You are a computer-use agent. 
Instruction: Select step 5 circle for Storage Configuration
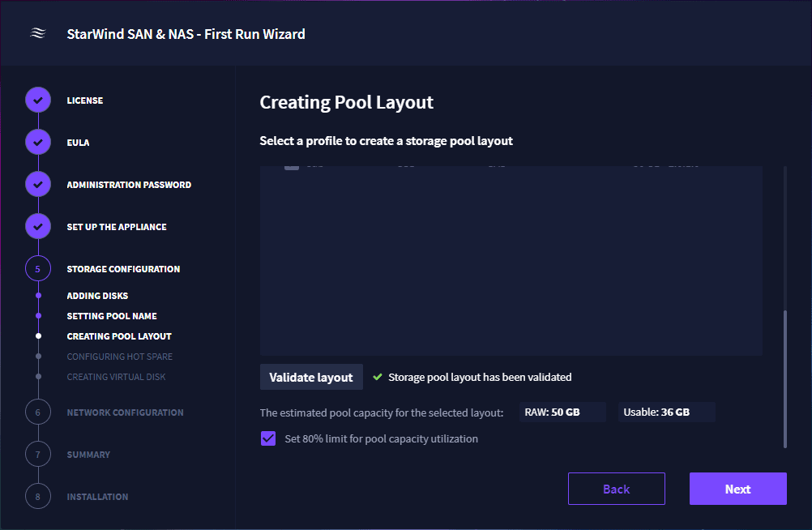[x=38, y=268]
